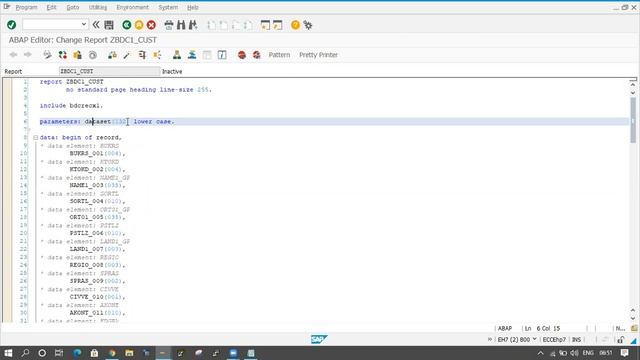The height and width of the screenshot is (360, 640).
Task: Open Customize Local Layout gear icon
Action: (308, 25)
